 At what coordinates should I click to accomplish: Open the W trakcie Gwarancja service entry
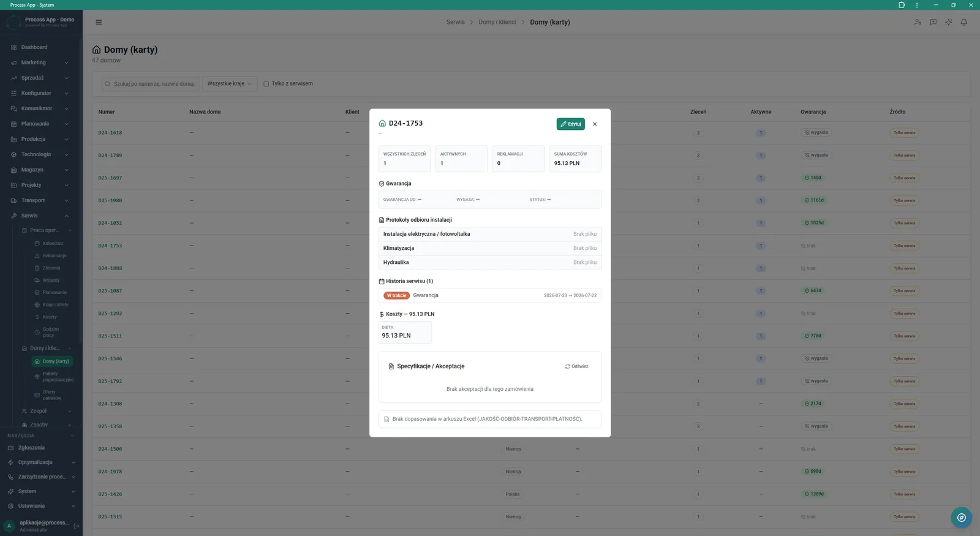tap(490, 295)
